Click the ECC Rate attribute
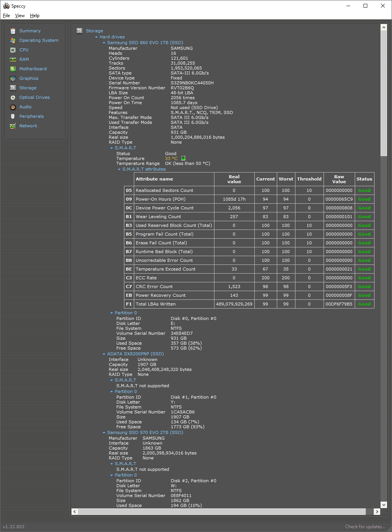The image size is (392, 532). click(x=146, y=278)
